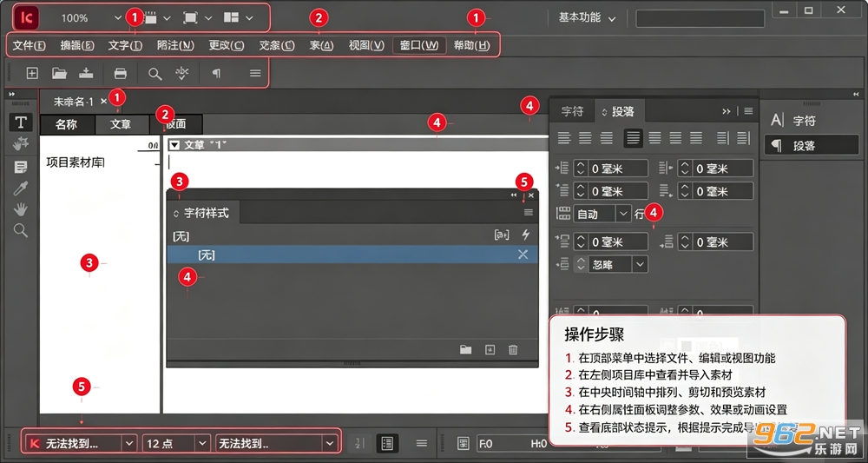The image size is (868, 463).
Task: Click the new document icon in toolbar
Action: pyautogui.click(x=32, y=73)
